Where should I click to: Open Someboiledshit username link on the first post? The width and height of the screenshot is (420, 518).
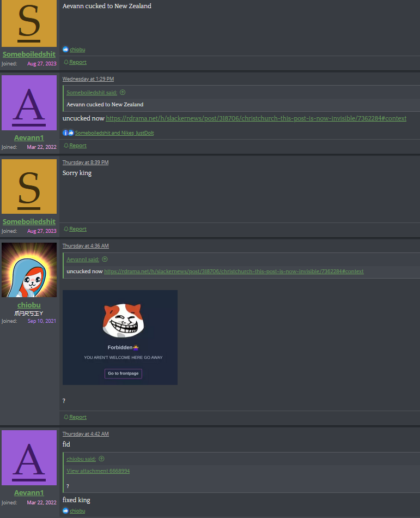29,54
